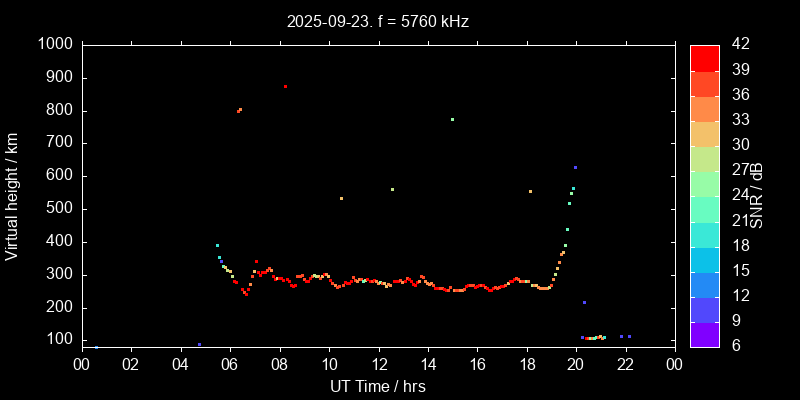Click the 1000 tick on the height axis
Image resolution: width=800 pixels, height=400 pixels.
[54, 44]
